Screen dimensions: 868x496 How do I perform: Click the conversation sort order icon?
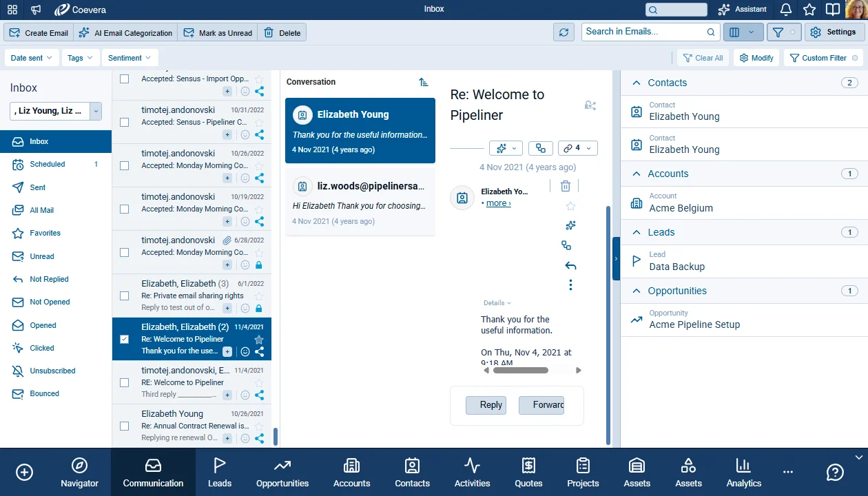424,82
